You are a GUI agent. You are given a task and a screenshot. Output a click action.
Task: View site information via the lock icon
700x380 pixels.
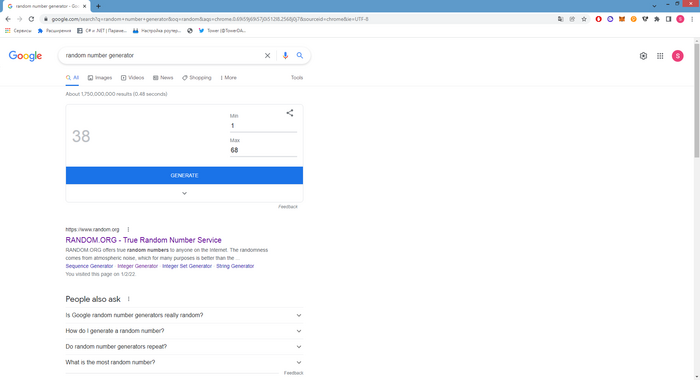pos(46,19)
